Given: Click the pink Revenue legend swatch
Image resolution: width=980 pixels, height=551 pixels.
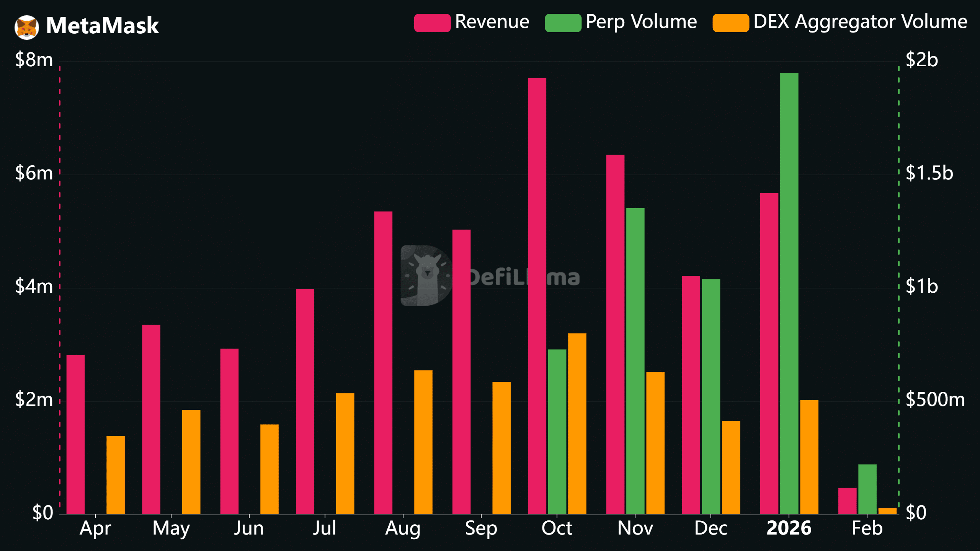Looking at the screenshot, I should pos(432,23).
